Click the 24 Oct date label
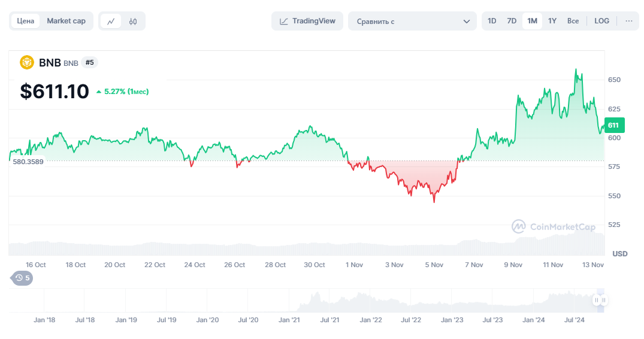The height and width of the screenshot is (339, 644). click(195, 265)
